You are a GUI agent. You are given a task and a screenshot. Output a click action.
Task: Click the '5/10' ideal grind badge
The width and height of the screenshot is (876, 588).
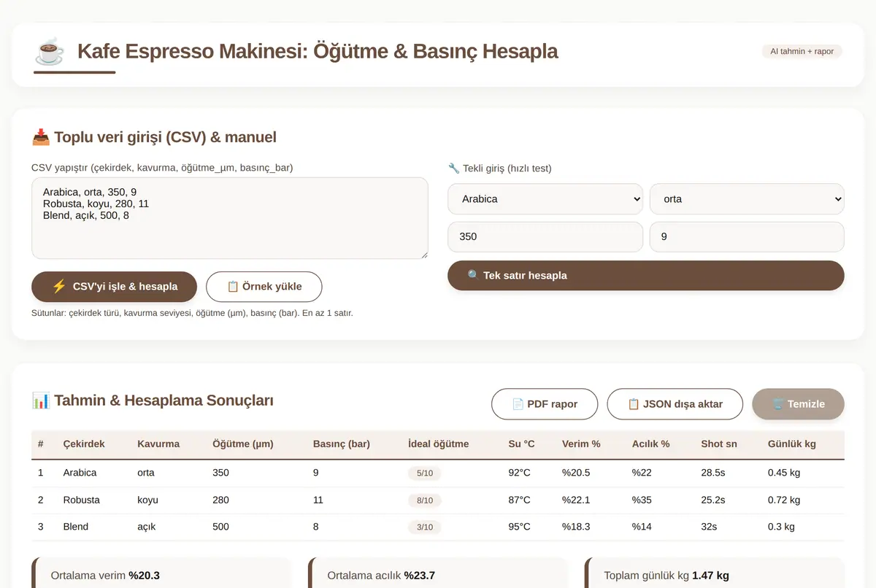[x=425, y=473]
